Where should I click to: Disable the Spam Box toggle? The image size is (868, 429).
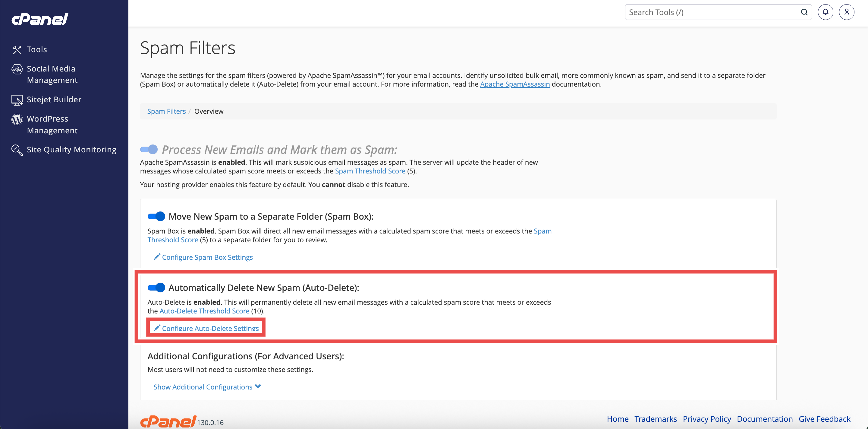156,216
